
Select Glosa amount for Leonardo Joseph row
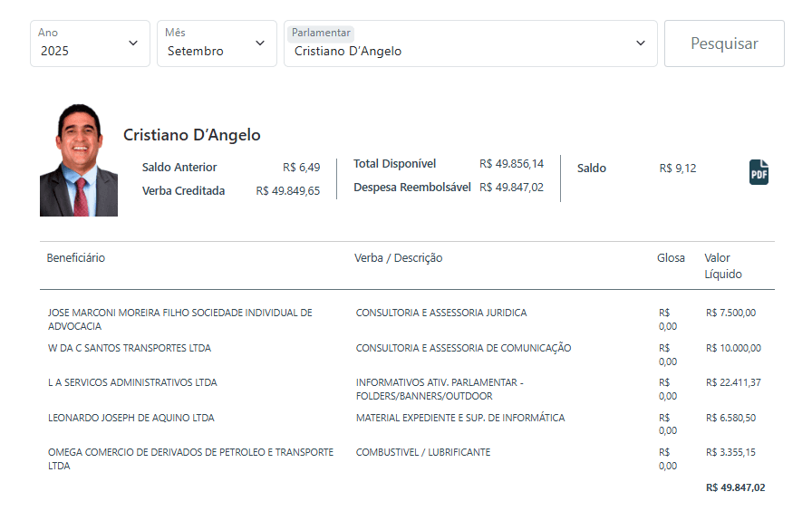(668, 425)
